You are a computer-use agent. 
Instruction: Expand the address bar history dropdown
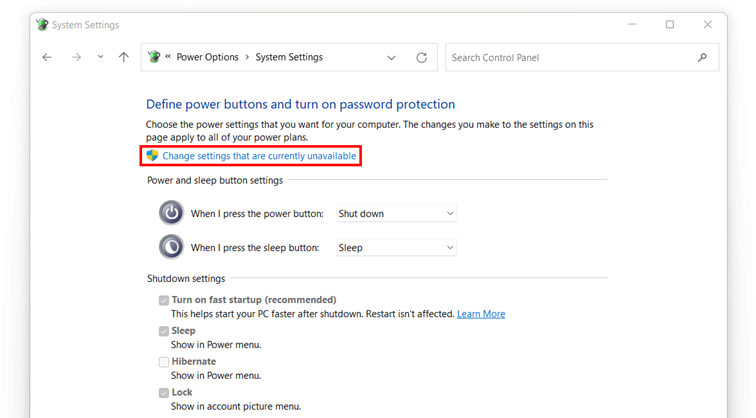coord(391,58)
